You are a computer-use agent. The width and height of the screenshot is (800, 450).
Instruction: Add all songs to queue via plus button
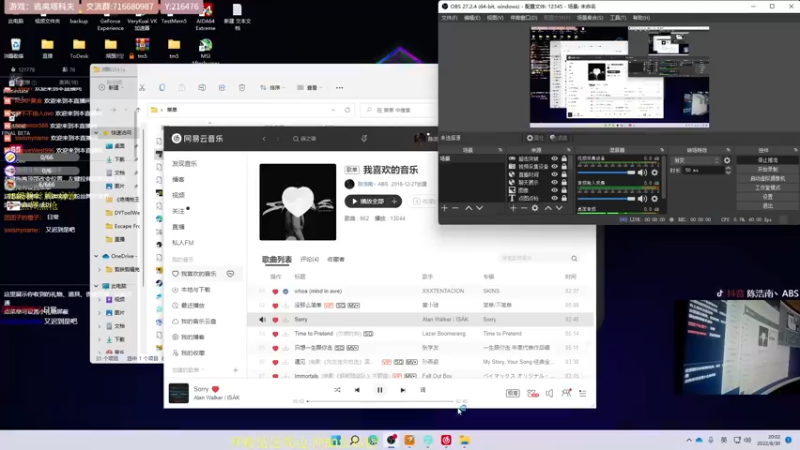point(394,201)
